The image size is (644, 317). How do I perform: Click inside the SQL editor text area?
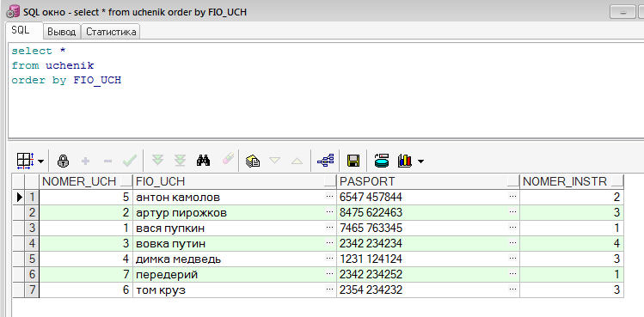(326, 90)
